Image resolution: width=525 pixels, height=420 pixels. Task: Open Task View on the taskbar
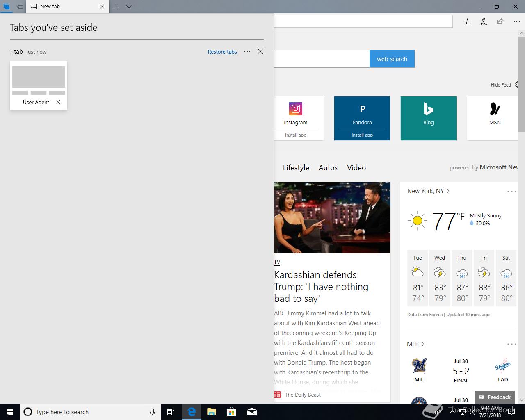tap(171, 412)
